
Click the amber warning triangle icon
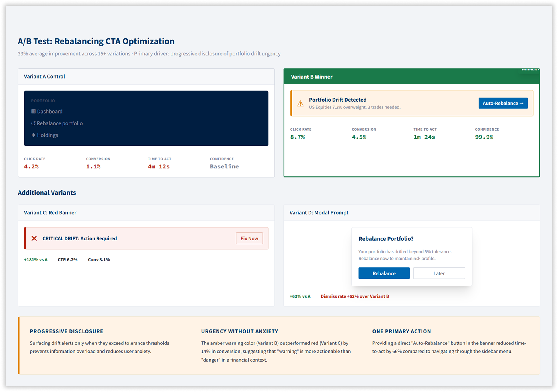[300, 104]
